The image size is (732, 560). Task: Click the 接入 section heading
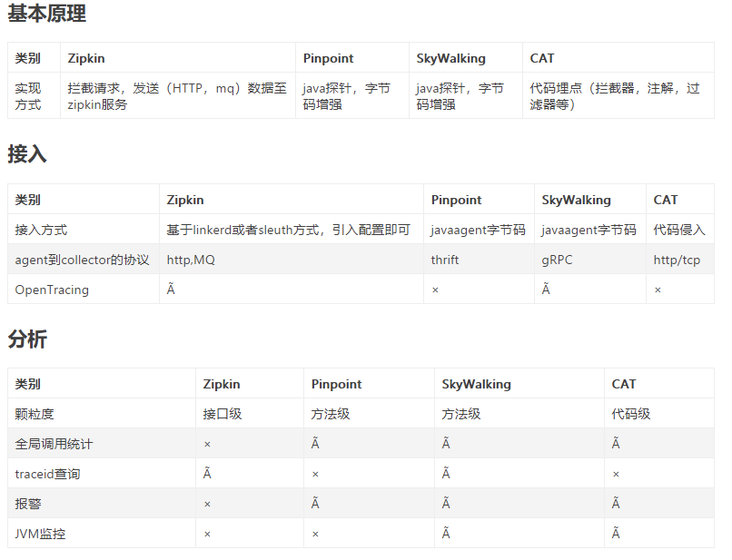pyautogui.click(x=27, y=153)
